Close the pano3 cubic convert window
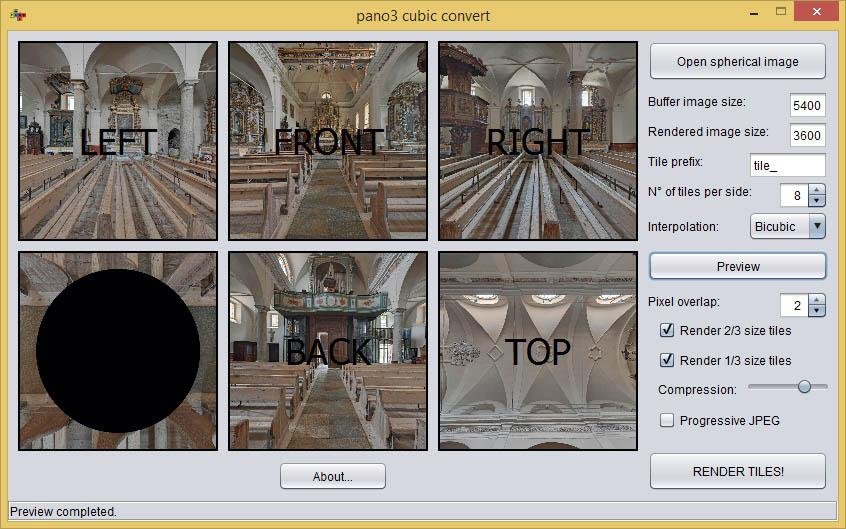Screen dimensions: 846x529 [x=816, y=11]
